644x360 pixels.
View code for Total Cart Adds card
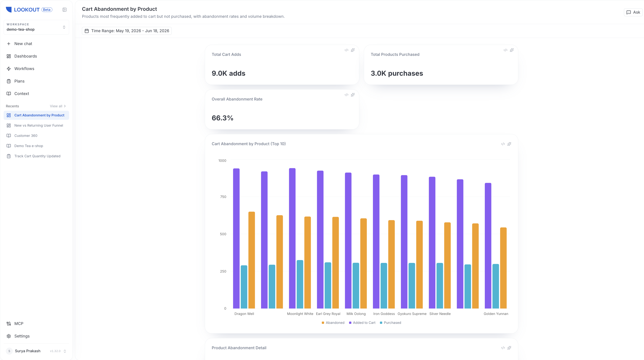(346, 50)
